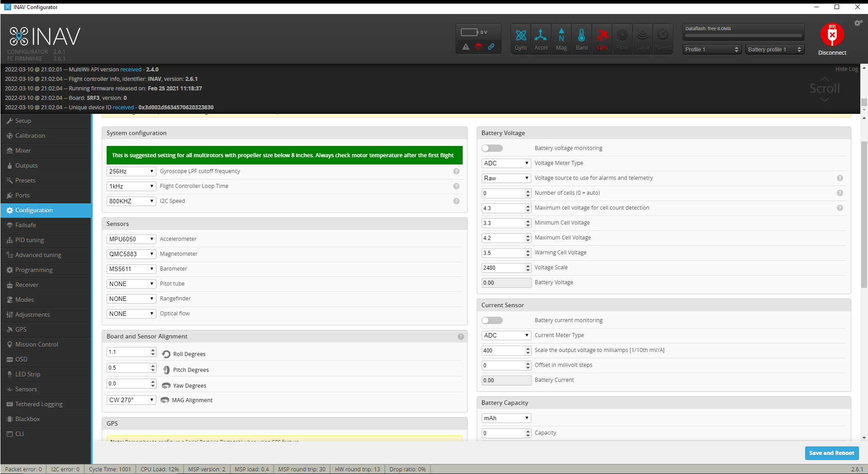Screen dimensions: 868x474
Task: Click the Hide Log link
Action: click(x=846, y=69)
